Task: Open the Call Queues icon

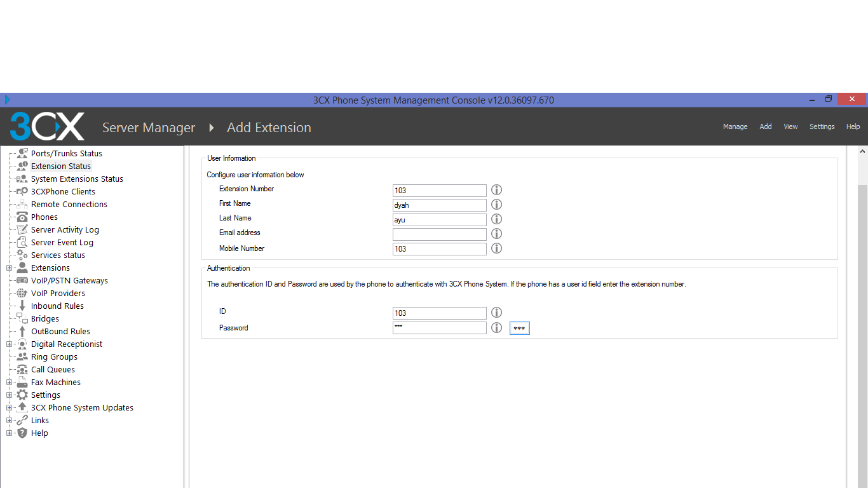Action: [22, 369]
